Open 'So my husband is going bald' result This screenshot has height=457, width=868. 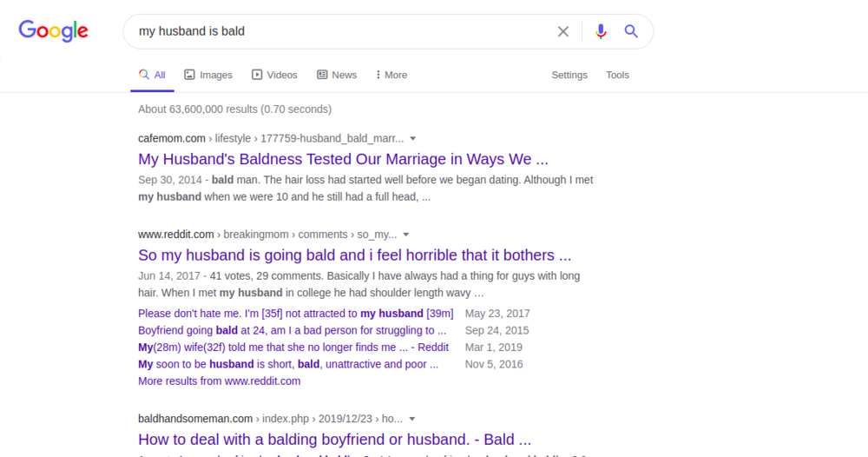tap(354, 255)
